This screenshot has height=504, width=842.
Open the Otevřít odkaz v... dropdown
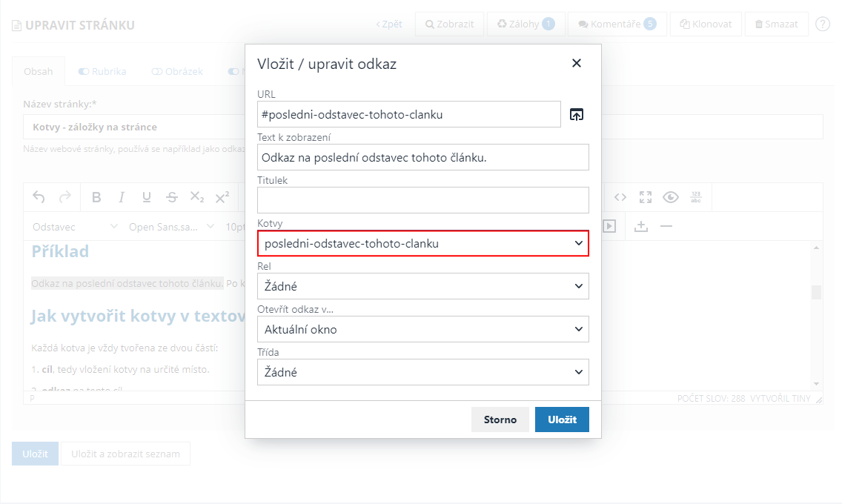(422, 329)
